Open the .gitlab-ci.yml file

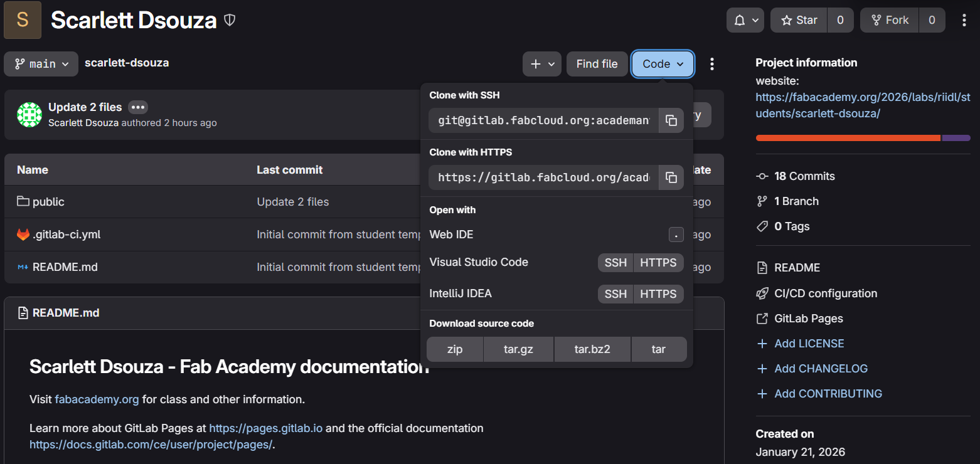click(x=67, y=235)
